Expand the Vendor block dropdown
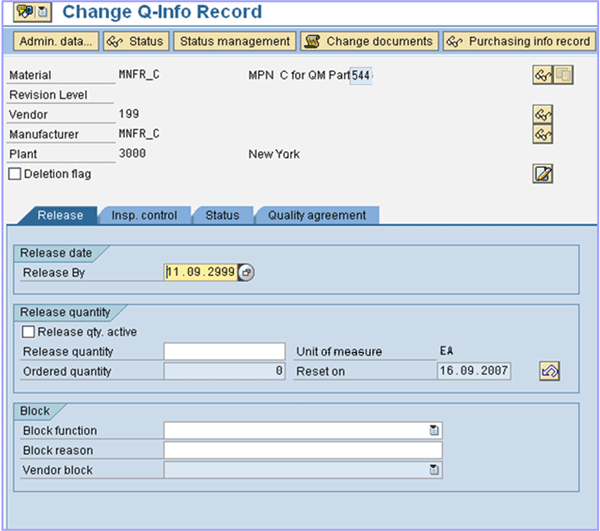The width and height of the screenshot is (600, 531). coord(434,469)
